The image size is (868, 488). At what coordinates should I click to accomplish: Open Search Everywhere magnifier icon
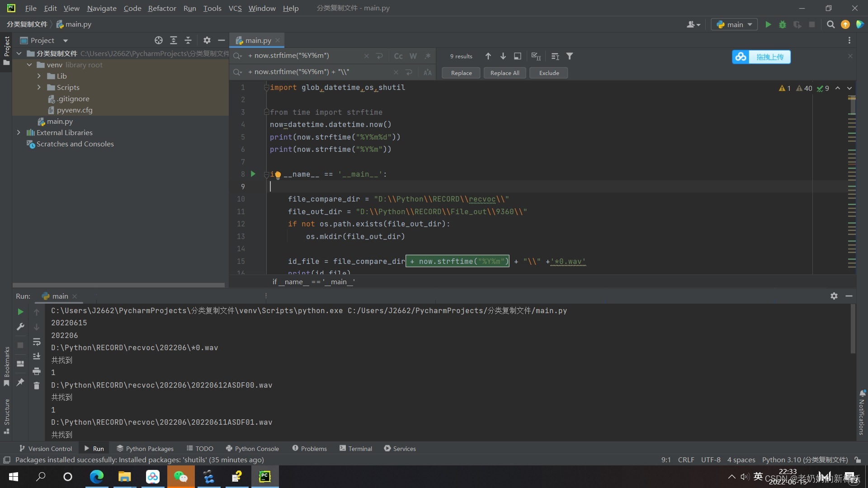pyautogui.click(x=830, y=24)
